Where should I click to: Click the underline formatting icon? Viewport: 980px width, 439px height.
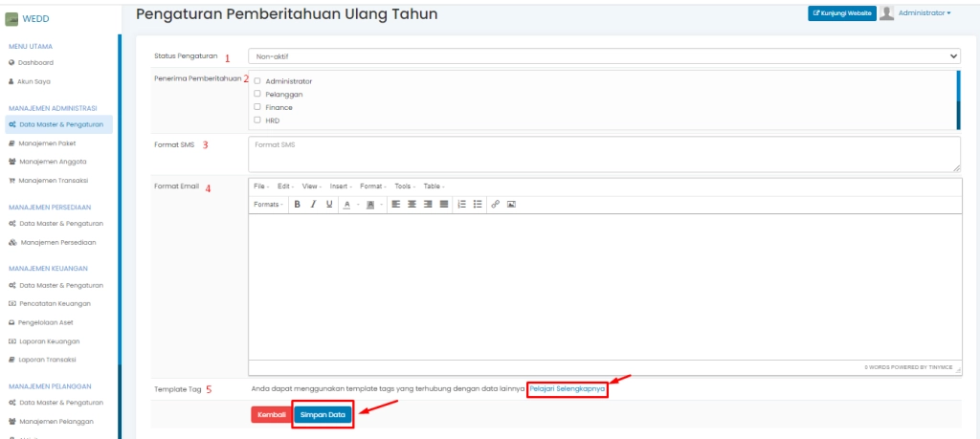(x=329, y=205)
